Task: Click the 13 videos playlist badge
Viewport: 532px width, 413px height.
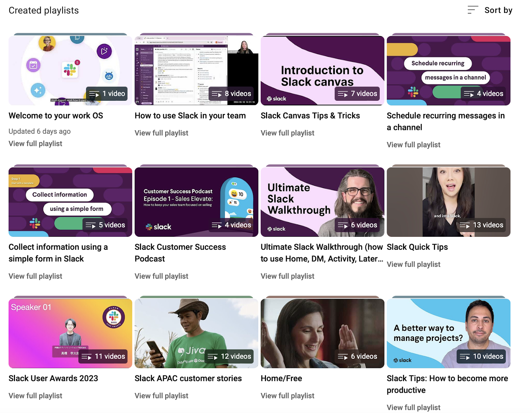Action: point(481,225)
